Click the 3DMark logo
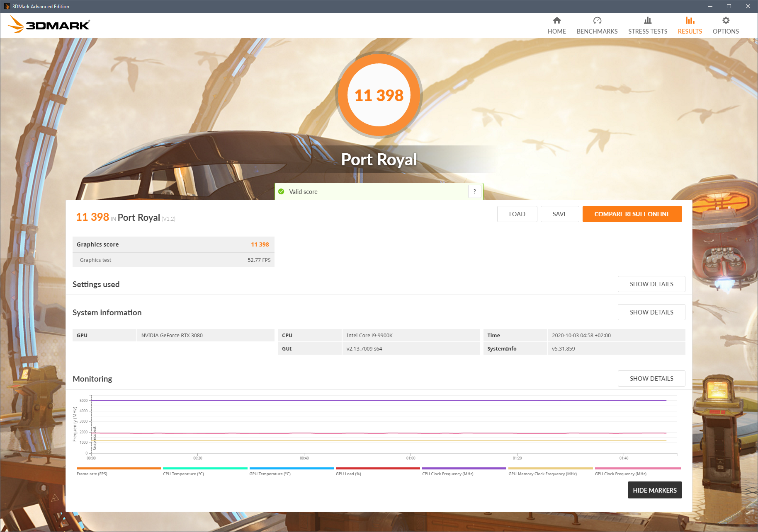Viewport: 758px width, 532px height. click(49, 24)
